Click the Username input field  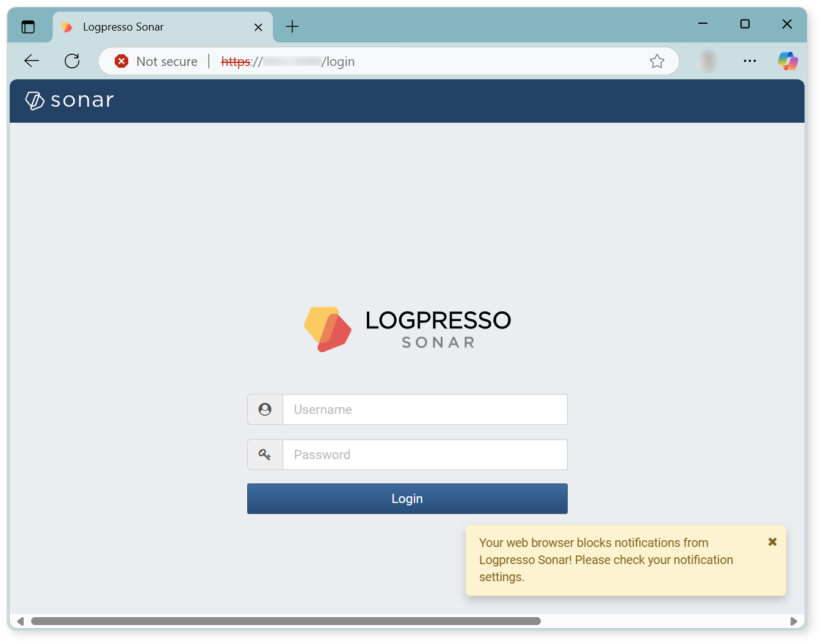click(x=425, y=410)
